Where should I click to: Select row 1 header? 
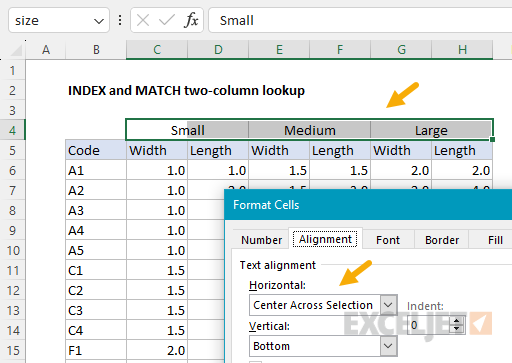point(13,70)
